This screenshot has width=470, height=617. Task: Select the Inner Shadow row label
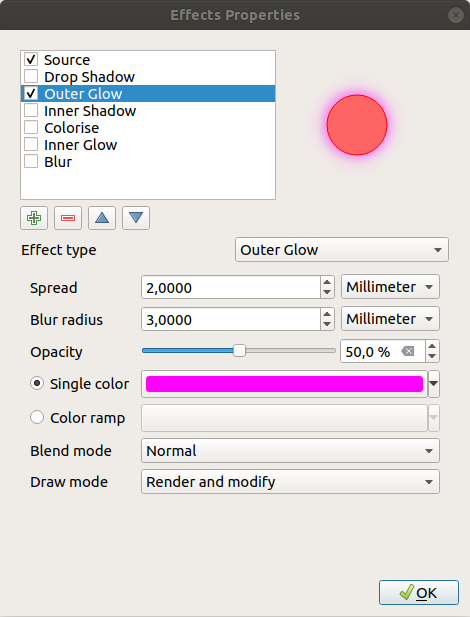[90, 111]
